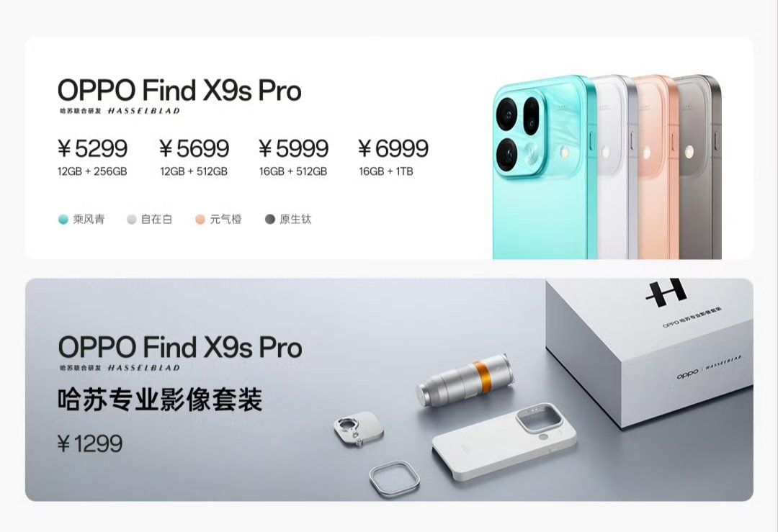Click the ¥1299 kit price

coord(90,443)
